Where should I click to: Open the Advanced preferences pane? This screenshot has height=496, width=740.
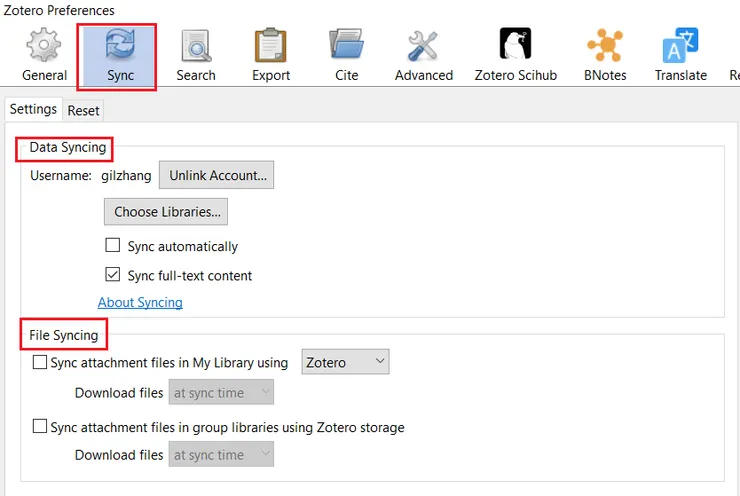pos(423,56)
